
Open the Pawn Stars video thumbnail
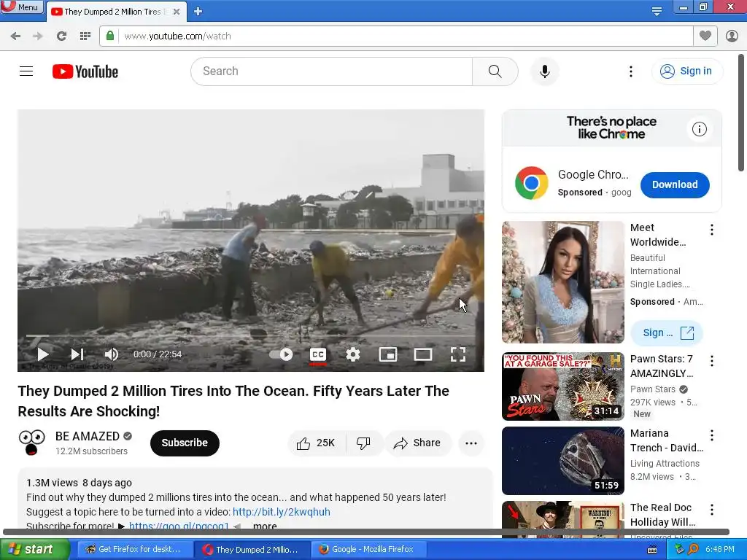(563, 386)
